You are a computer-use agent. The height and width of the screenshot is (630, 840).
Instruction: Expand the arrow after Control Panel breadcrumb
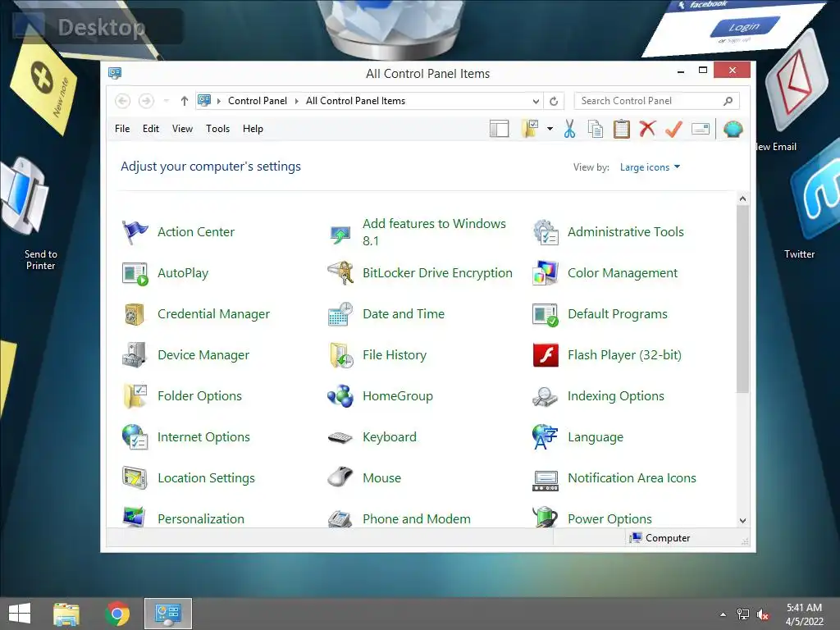[296, 101]
